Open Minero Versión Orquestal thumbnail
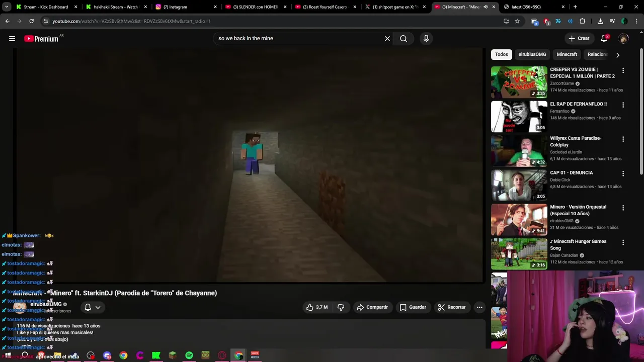 [x=519, y=219]
